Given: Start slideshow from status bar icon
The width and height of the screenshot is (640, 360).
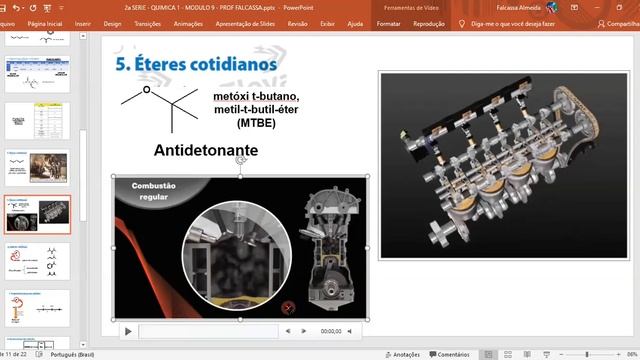Looking at the screenshot, I should pos(546,354).
